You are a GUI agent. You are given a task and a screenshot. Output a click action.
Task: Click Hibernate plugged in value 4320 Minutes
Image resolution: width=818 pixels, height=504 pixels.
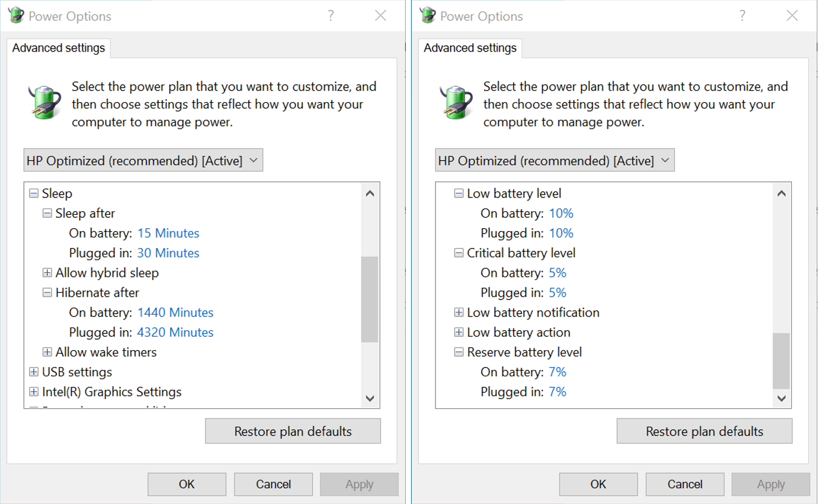pyautogui.click(x=175, y=332)
